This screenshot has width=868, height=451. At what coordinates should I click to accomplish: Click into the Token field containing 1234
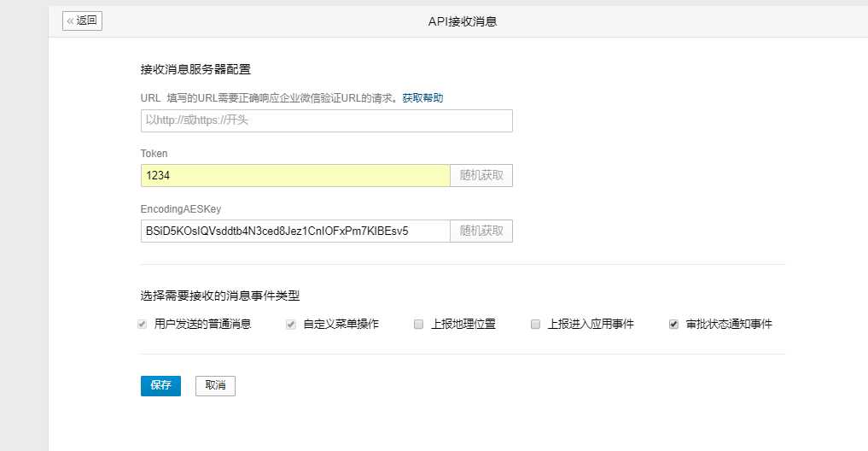(295, 176)
